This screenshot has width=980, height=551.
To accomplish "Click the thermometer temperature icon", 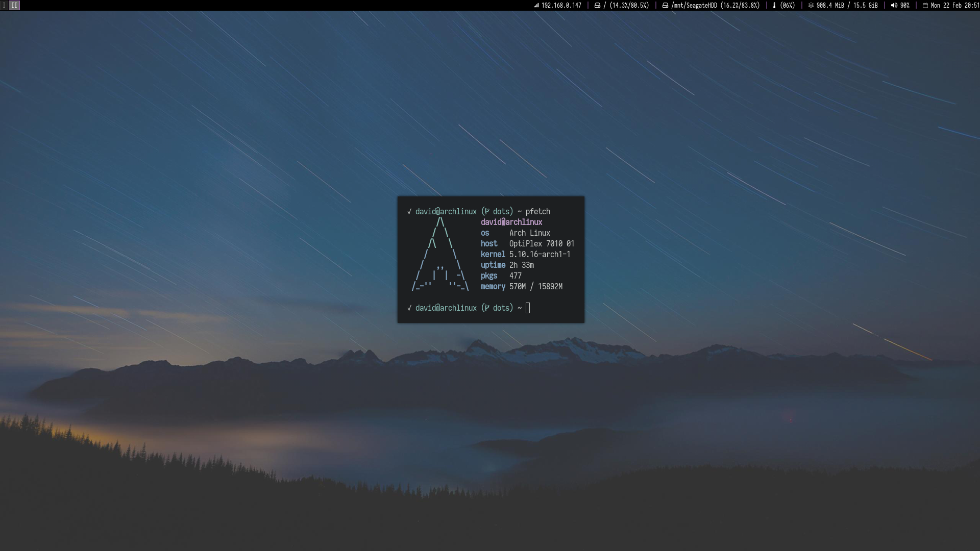I will coord(774,5).
